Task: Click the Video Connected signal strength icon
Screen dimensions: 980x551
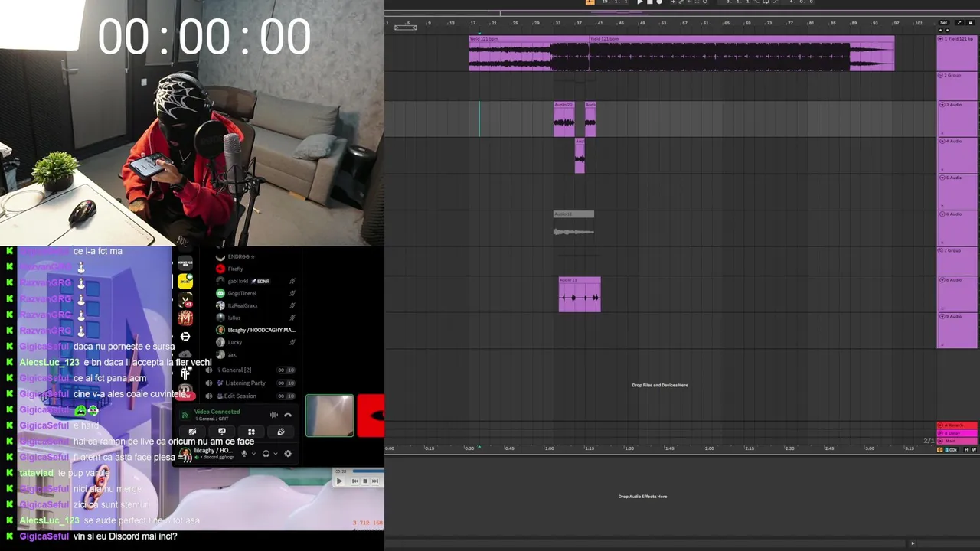Action: pos(185,415)
